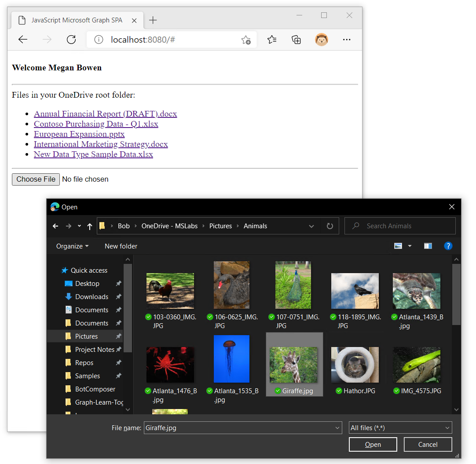
Task: Open the browser settings menu with three dots
Action: 347,40
